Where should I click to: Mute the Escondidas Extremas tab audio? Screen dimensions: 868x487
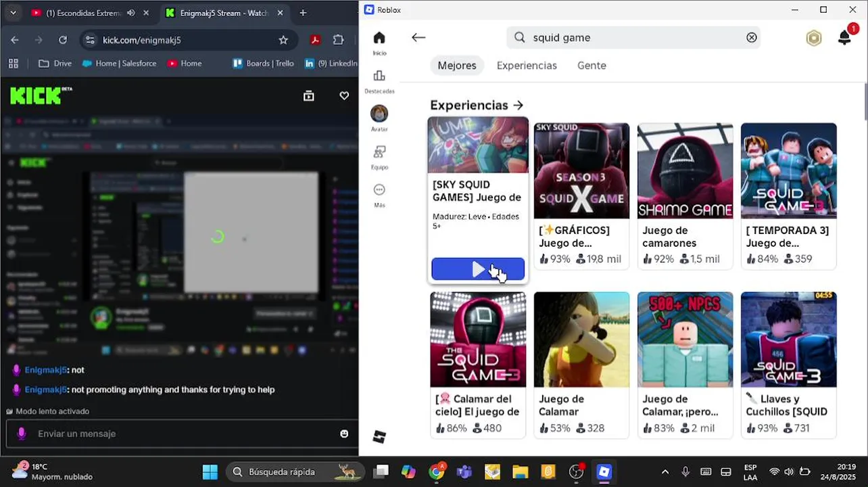coord(130,13)
